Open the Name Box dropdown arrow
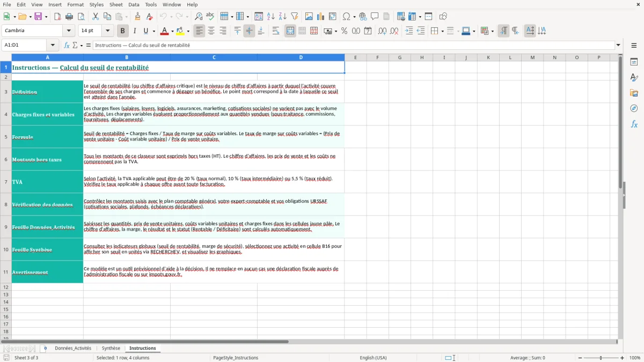Viewport: 644px width, 362px height. pyautogui.click(x=53, y=46)
